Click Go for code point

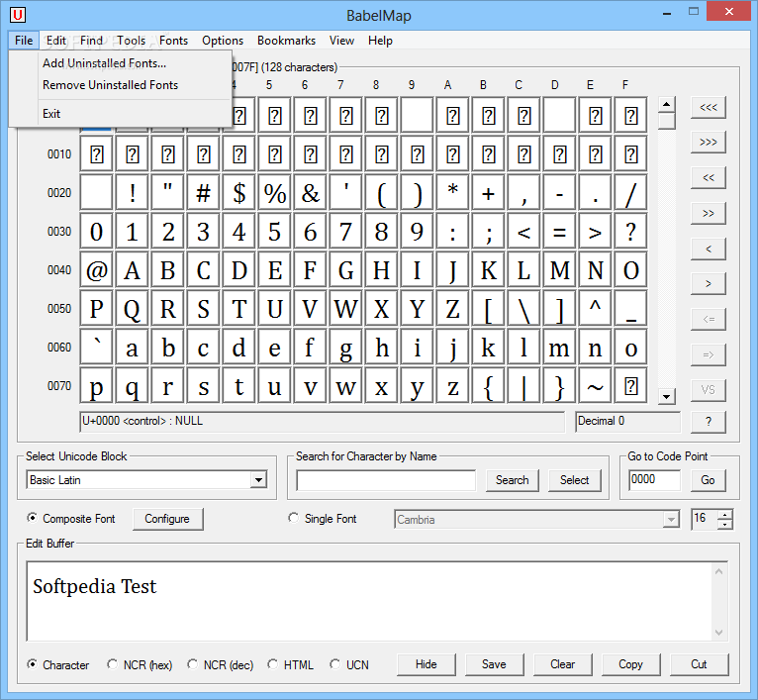(708, 480)
